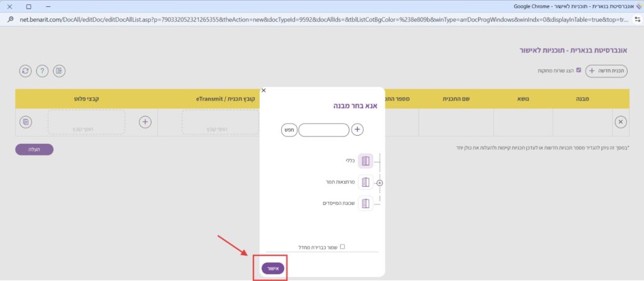Open help via the question mark icon
This screenshot has width=644, height=281.
(42, 71)
